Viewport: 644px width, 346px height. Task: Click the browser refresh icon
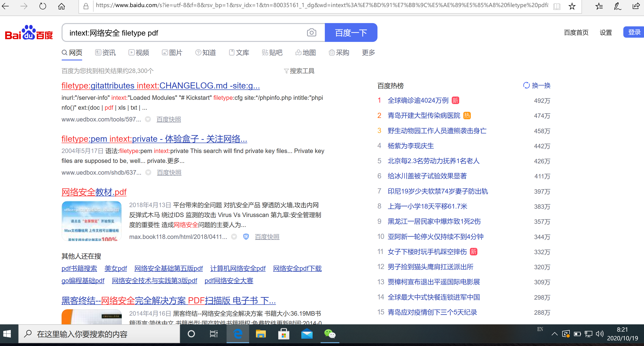(x=43, y=6)
